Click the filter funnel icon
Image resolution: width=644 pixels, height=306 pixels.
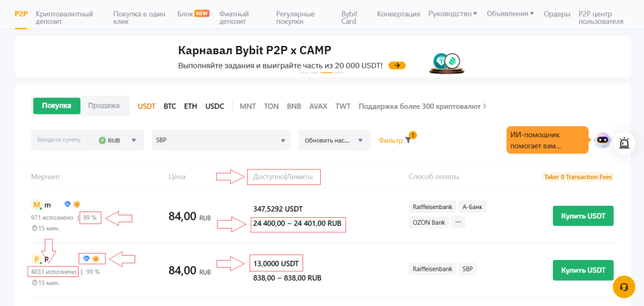click(408, 140)
